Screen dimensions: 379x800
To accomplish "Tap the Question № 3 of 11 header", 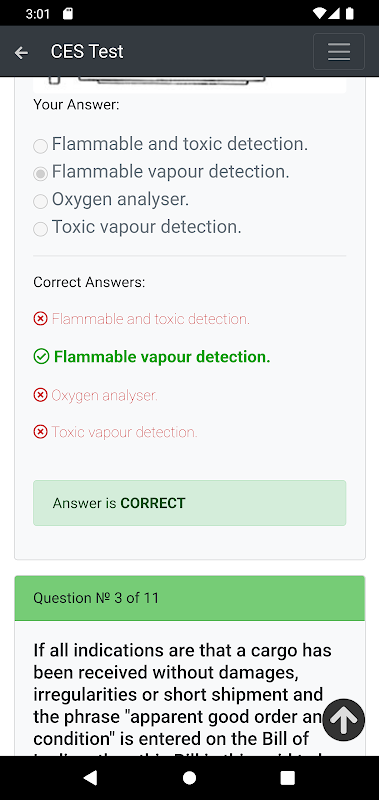I will [x=190, y=598].
